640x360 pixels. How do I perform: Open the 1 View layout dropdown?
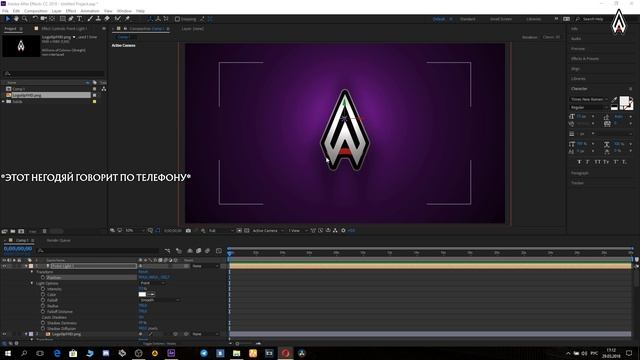(297, 231)
